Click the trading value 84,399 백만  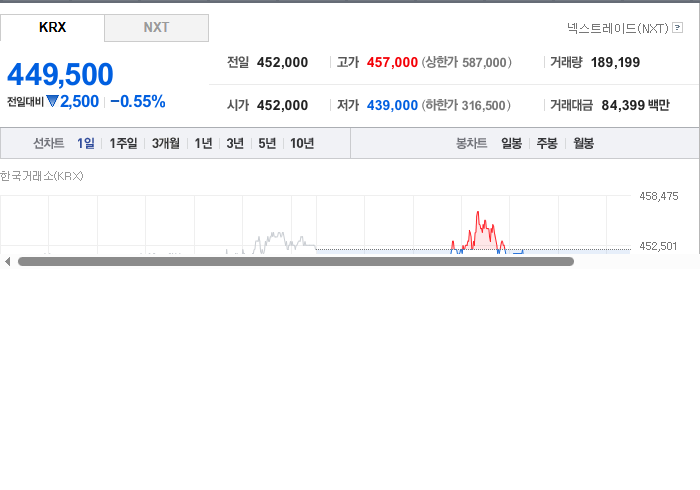tap(635, 105)
